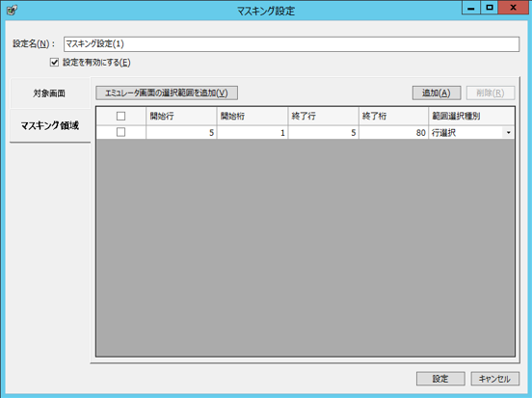Screen dimensions: 532x398
Task: Switch to the 対象画面 tab
Action: point(50,93)
